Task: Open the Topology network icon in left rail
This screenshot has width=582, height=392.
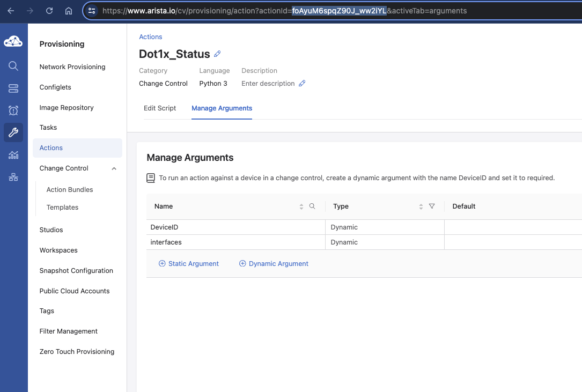Action: coord(13,177)
